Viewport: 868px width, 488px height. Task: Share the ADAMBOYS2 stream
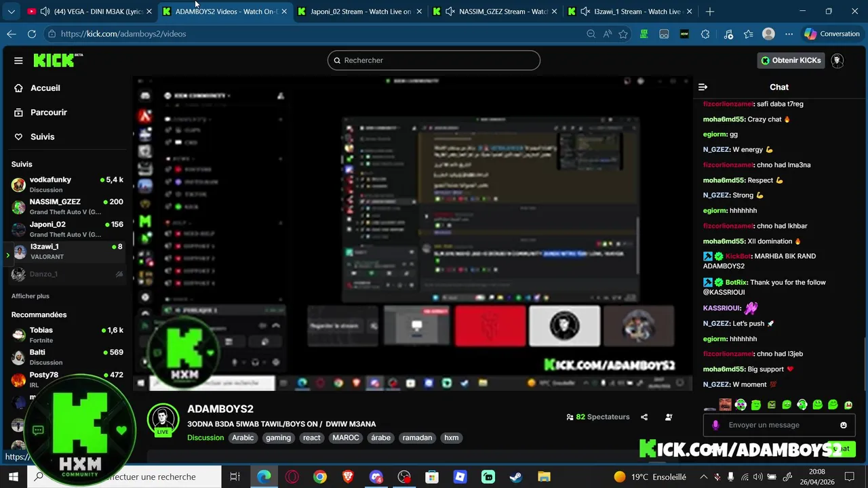click(644, 417)
